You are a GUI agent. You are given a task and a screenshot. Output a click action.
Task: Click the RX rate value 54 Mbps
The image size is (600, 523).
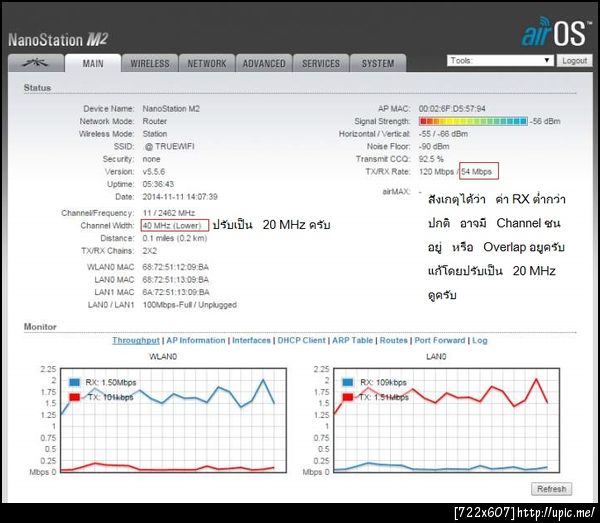pyautogui.click(x=476, y=172)
